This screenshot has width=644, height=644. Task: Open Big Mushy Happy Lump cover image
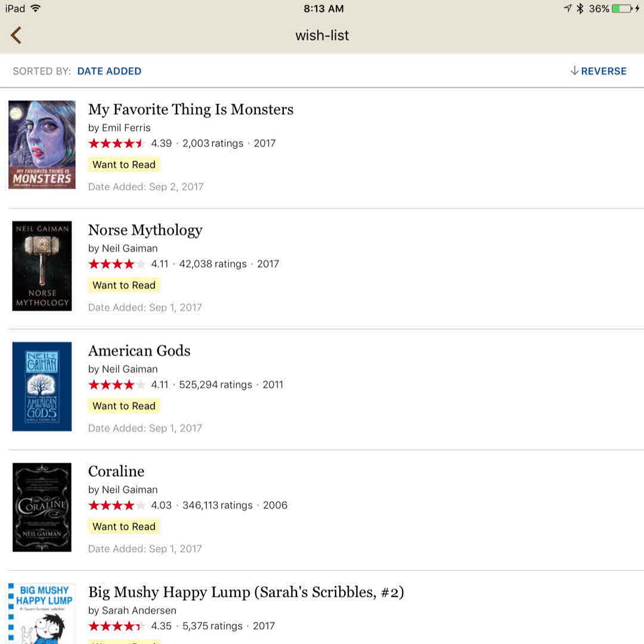tap(42, 614)
